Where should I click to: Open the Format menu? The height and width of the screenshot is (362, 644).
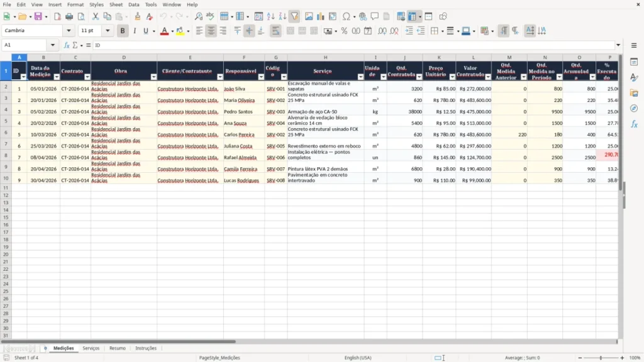pos(75,4)
